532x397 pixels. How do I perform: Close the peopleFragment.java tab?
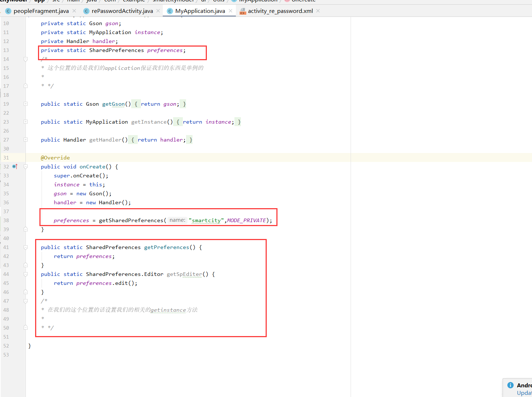pyautogui.click(x=74, y=11)
